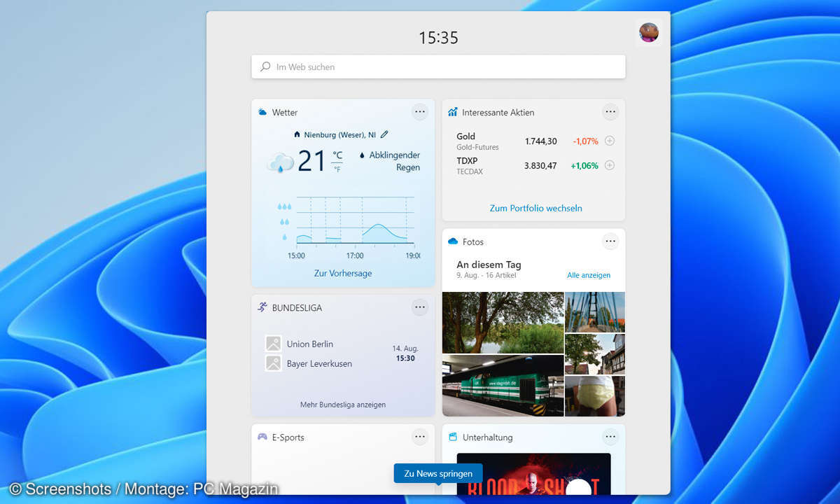Click the TDXP +1,06% change value

[x=584, y=166]
